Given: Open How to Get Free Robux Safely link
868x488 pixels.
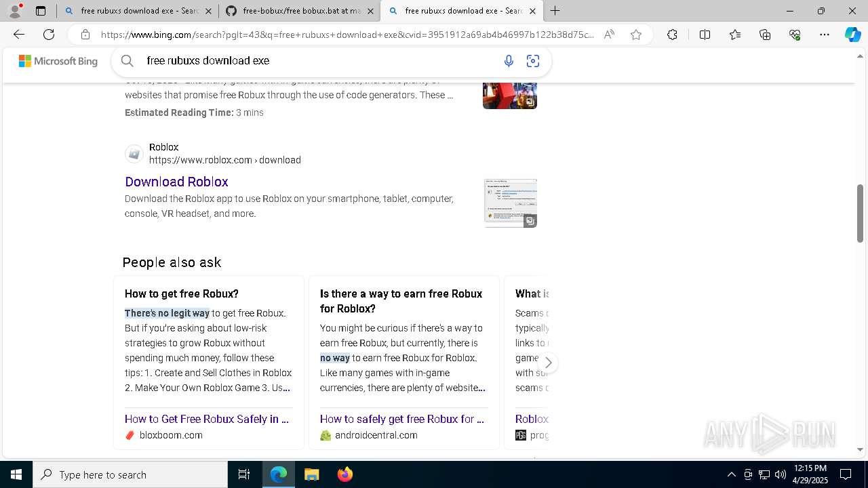Looking at the screenshot, I should pos(207,419).
